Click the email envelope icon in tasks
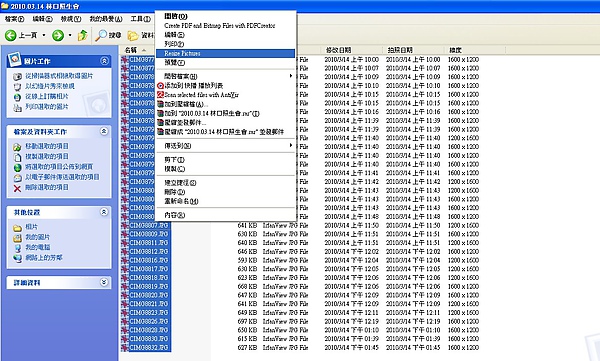 coord(17,178)
